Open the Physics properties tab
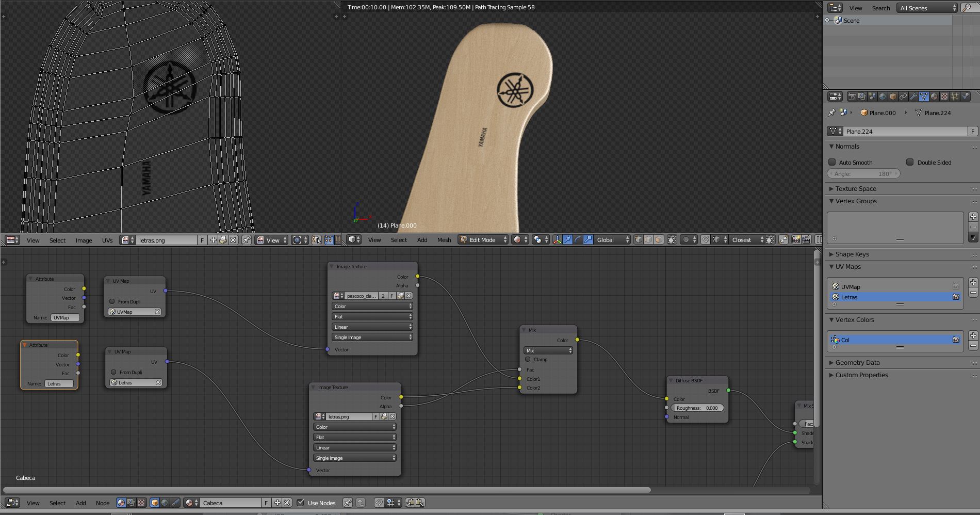Screen dimensions: 980x515 [966, 96]
